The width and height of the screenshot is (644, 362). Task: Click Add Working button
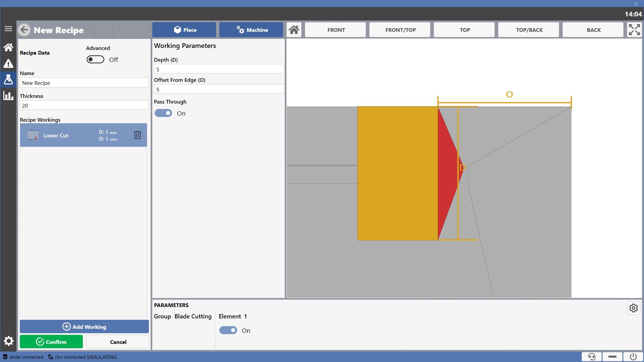pyautogui.click(x=84, y=326)
